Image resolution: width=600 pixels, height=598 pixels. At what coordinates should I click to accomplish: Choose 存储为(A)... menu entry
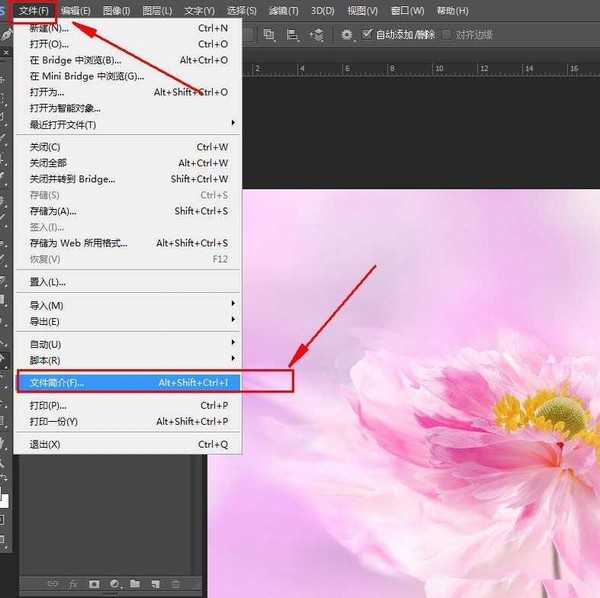point(128,211)
